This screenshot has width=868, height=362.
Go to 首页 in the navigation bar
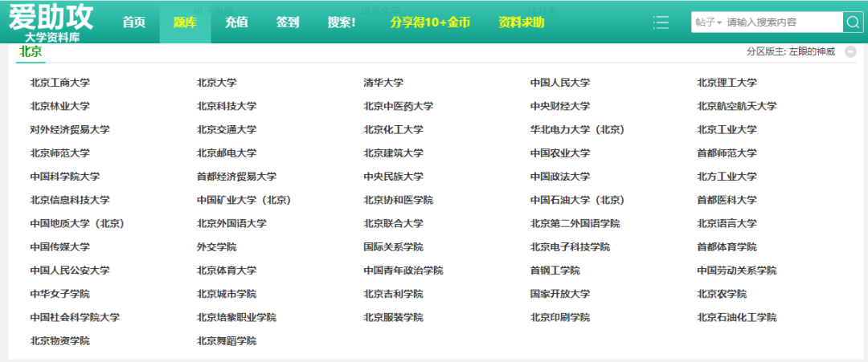coord(134,22)
